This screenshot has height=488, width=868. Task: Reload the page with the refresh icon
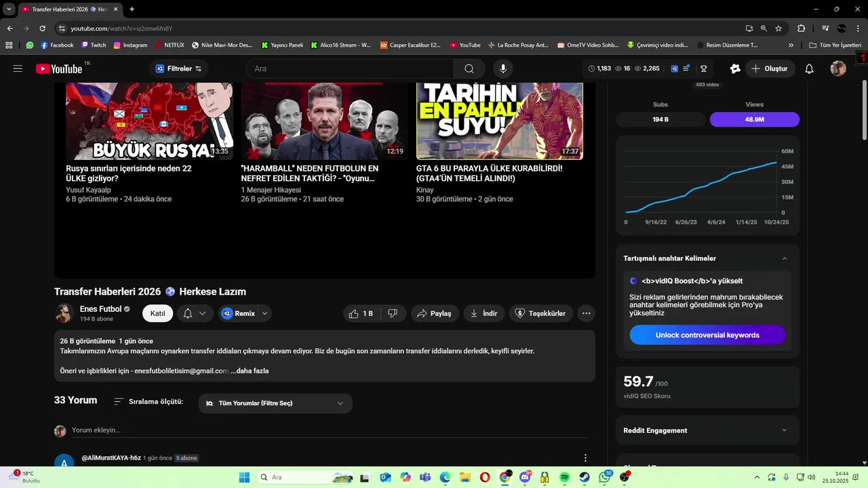42,28
